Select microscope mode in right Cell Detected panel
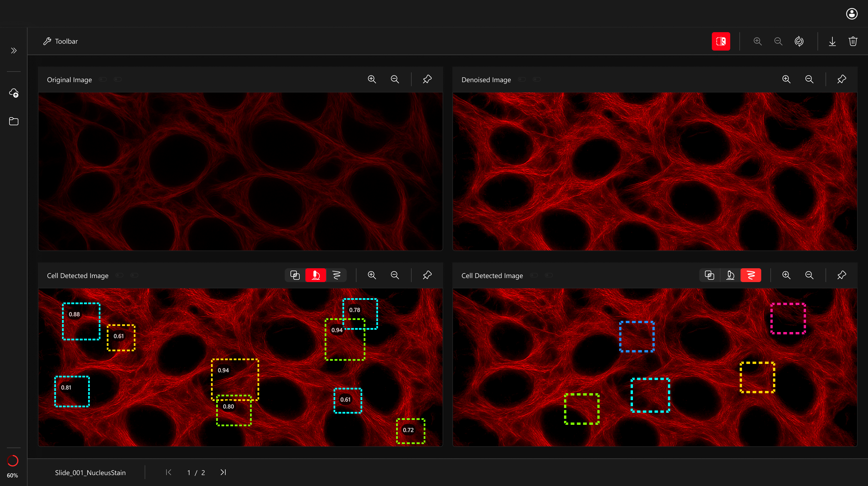This screenshot has height=486, width=868. coord(730,275)
